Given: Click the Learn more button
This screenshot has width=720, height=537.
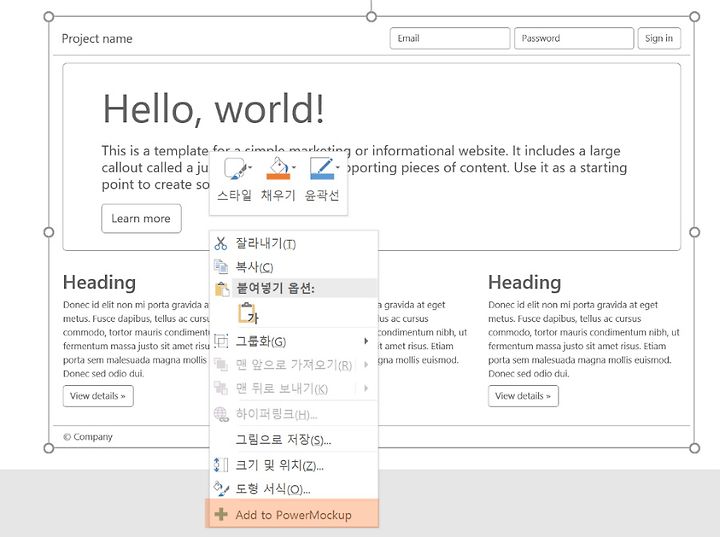Looking at the screenshot, I should click(x=141, y=218).
